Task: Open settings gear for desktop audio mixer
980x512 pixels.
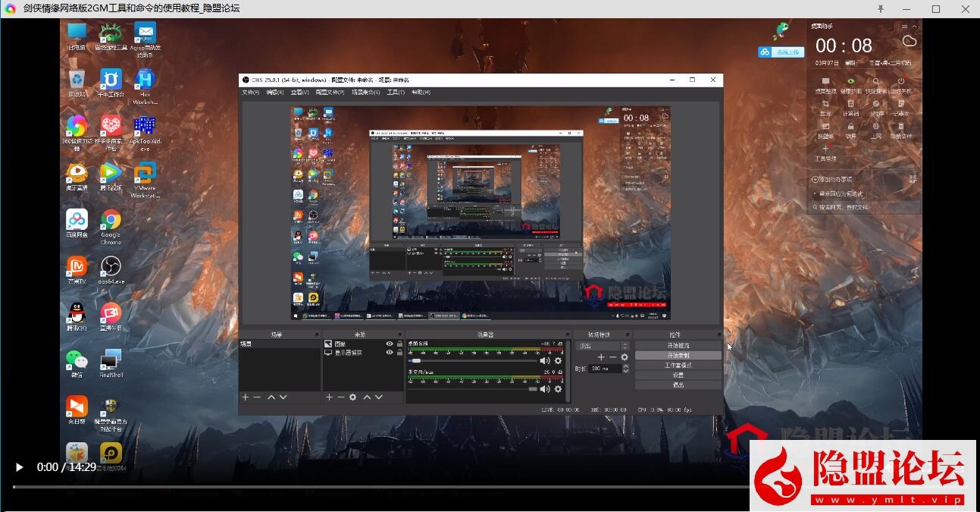Action: point(558,361)
